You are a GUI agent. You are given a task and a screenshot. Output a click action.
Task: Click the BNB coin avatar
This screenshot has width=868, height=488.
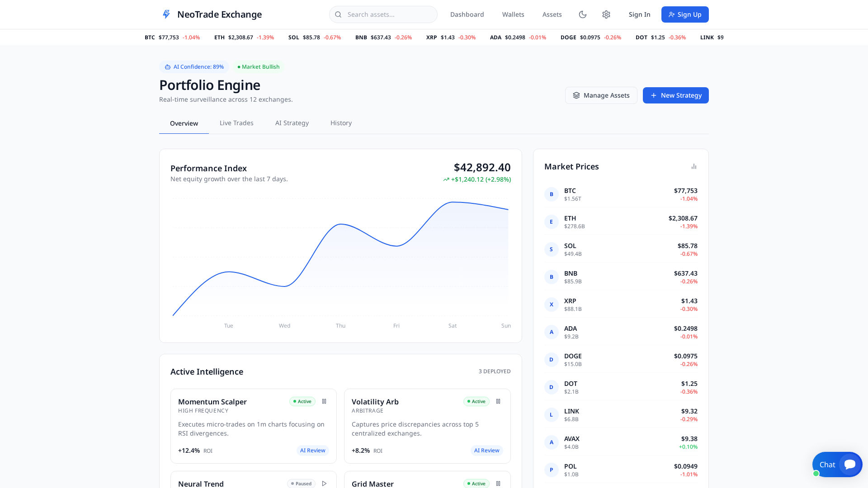(x=552, y=277)
